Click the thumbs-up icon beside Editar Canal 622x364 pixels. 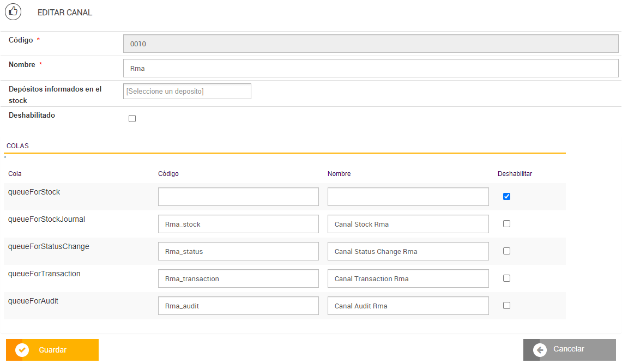coord(13,11)
